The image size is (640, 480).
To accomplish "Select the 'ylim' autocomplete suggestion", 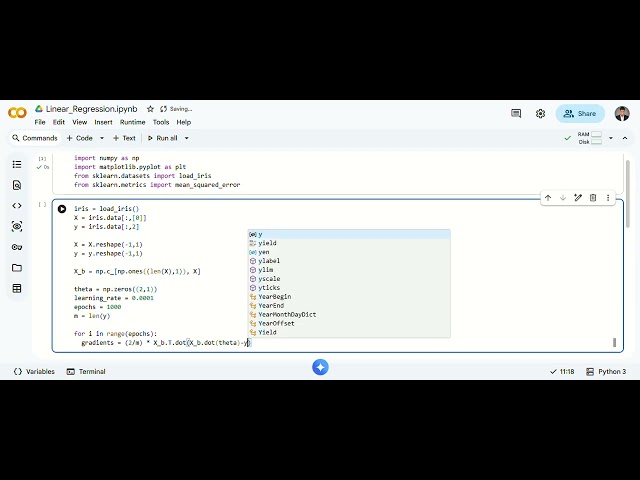I will (349, 270).
